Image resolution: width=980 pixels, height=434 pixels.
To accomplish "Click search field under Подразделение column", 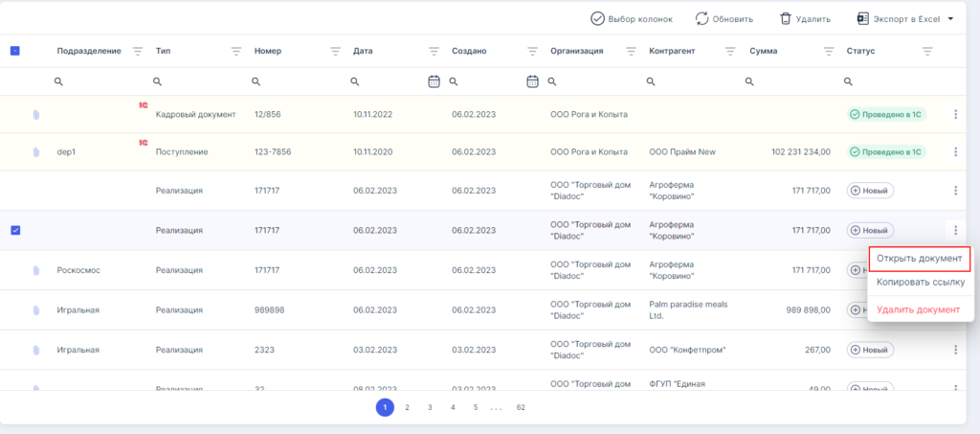I will point(100,81).
